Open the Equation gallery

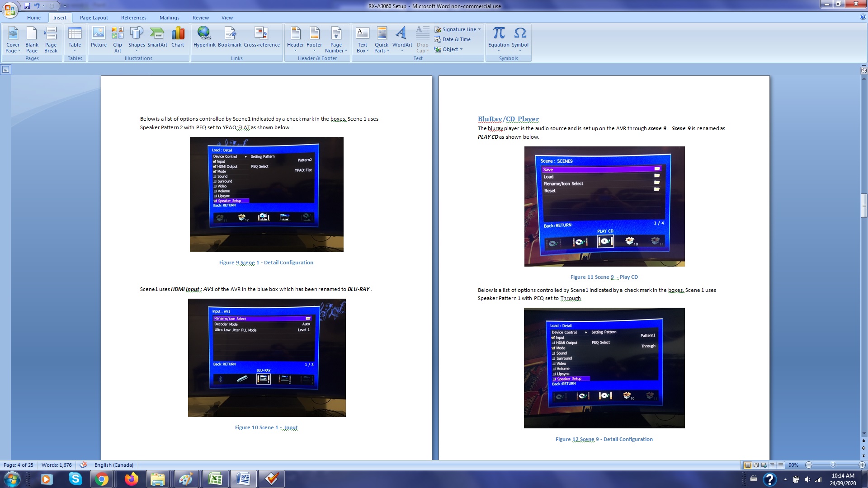[x=499, y=40]
